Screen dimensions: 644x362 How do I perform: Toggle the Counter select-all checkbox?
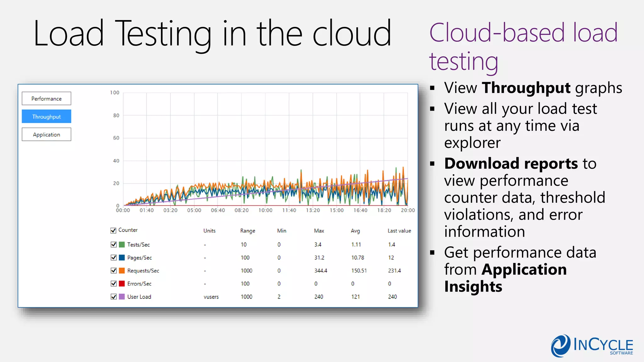(x=114, y=231)
